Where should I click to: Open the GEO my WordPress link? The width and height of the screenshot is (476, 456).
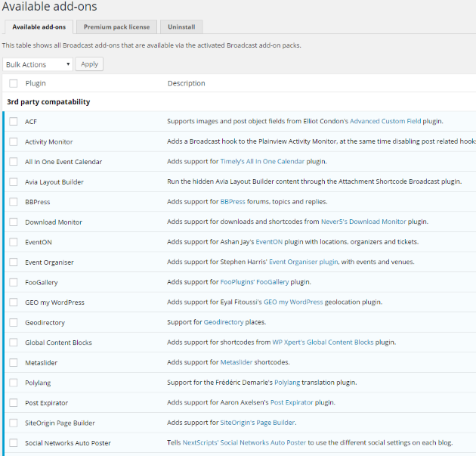point(293,302)
